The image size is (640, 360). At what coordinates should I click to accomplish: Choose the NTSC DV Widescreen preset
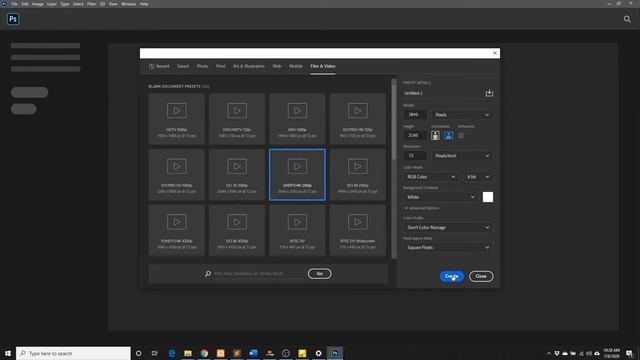[358, 230]
